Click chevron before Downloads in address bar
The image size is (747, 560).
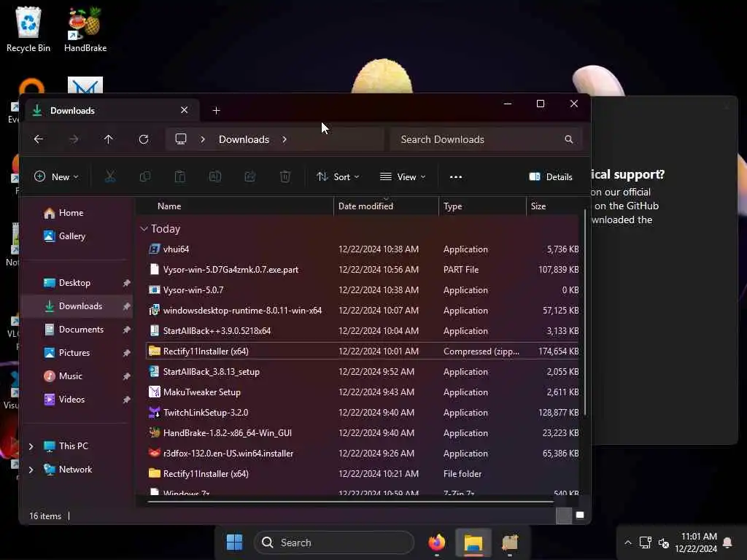tap(203, 139)
